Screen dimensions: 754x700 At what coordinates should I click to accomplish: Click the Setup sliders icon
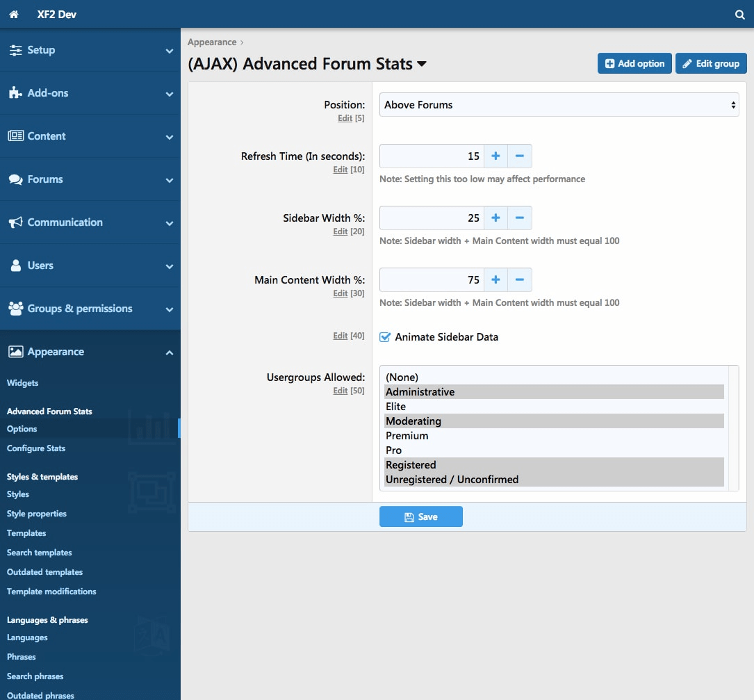[15, 50]
